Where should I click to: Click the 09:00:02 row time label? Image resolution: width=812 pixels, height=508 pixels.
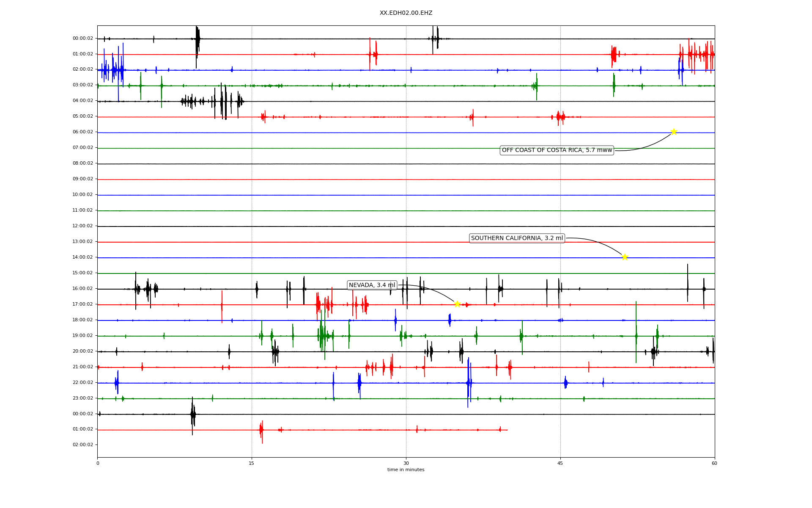82,179
